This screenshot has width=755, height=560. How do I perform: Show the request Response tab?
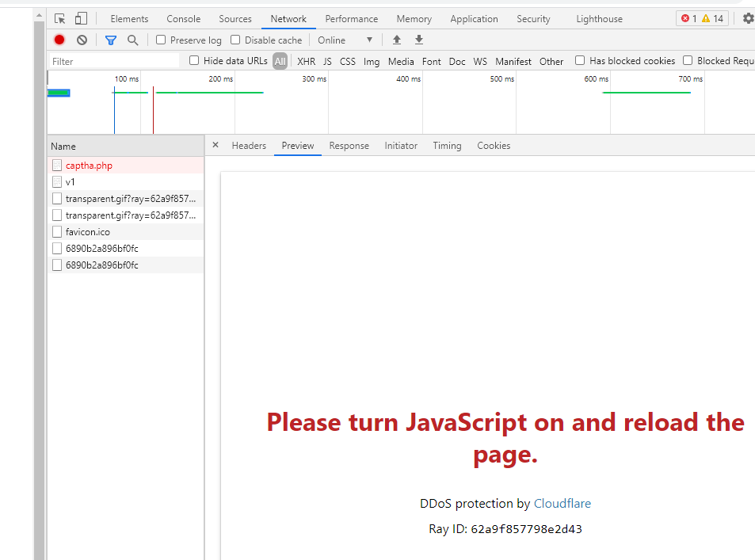pyautogui.click(x=349, y=146)
